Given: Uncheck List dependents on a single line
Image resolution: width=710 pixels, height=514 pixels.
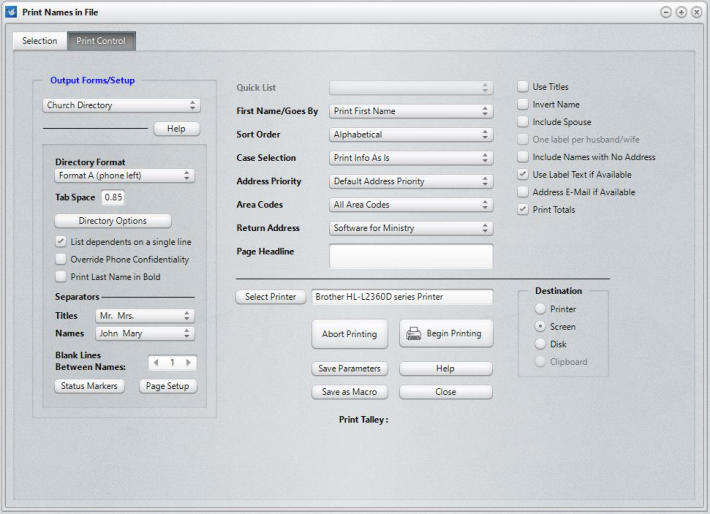Looking at the screenshot, I should [61, 242].
